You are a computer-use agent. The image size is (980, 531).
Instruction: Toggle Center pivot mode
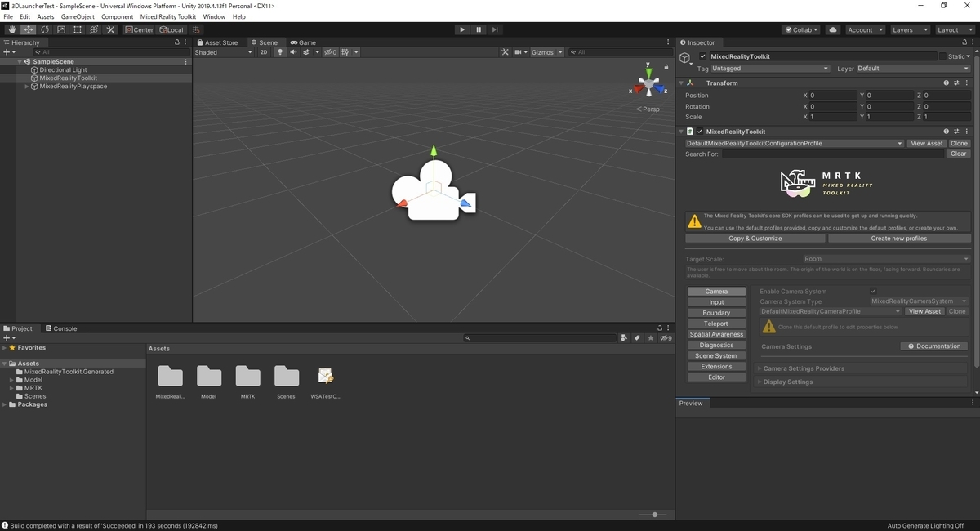pos(139,29)
